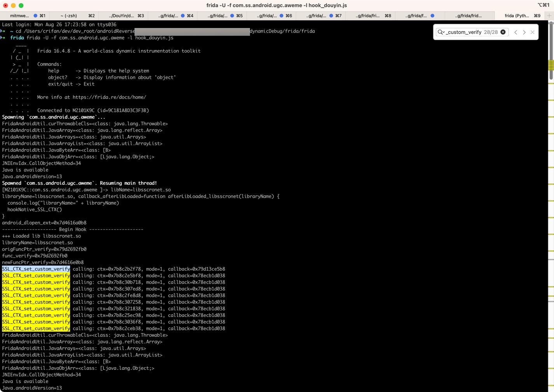Switch to the ../DouYin/d... tab
554x392 pixels.
(x=123, y=16)
